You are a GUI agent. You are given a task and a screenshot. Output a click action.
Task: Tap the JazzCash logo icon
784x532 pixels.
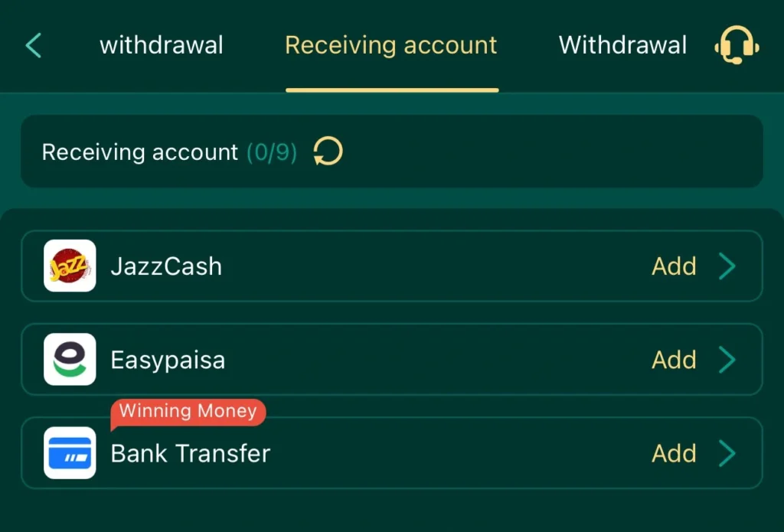click(x=68, y=266)
